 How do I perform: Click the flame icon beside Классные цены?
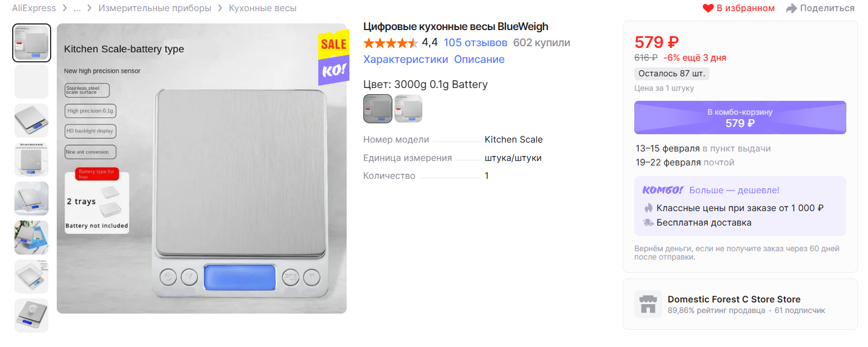point(648,208)
